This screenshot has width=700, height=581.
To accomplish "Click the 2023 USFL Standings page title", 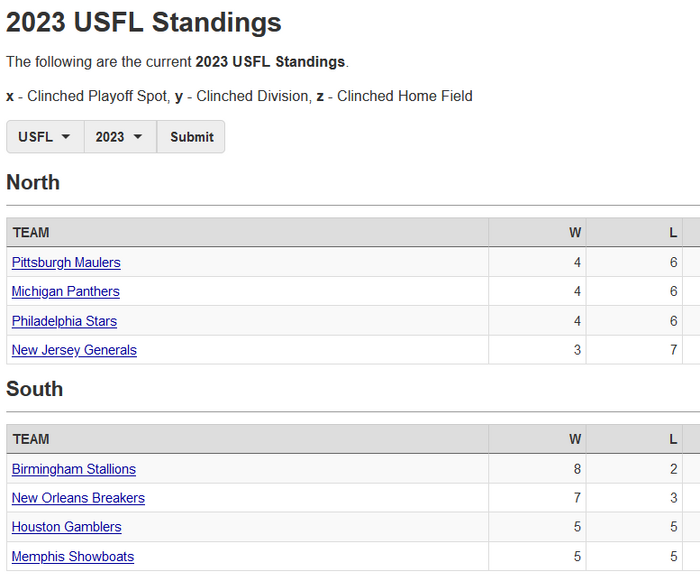I will [x=144, y=23].
